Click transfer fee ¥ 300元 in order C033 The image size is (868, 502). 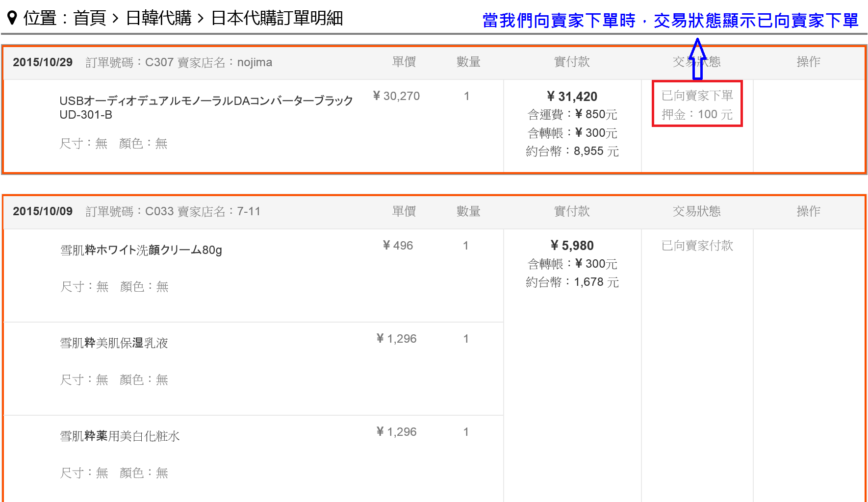(x=572, y=264)
